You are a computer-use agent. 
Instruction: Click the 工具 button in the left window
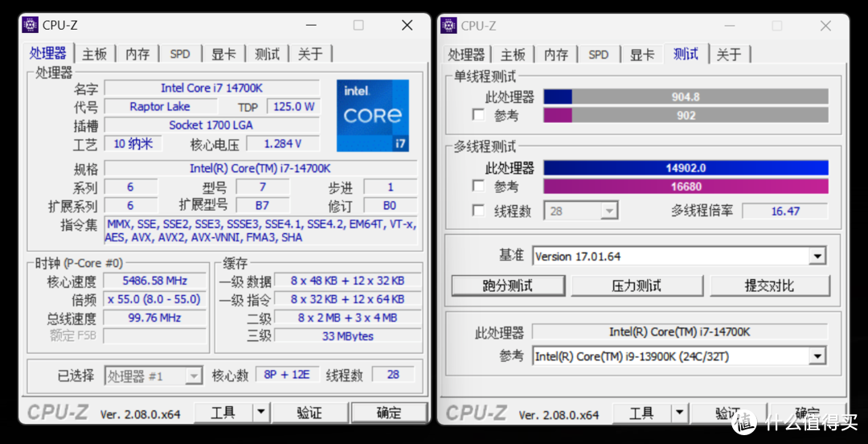pos(223,413)
